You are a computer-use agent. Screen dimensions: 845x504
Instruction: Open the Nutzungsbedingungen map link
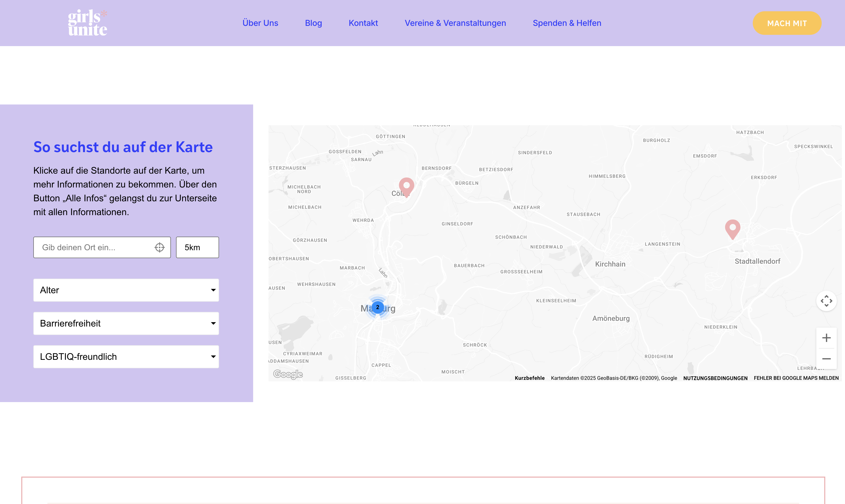[715, 378]
